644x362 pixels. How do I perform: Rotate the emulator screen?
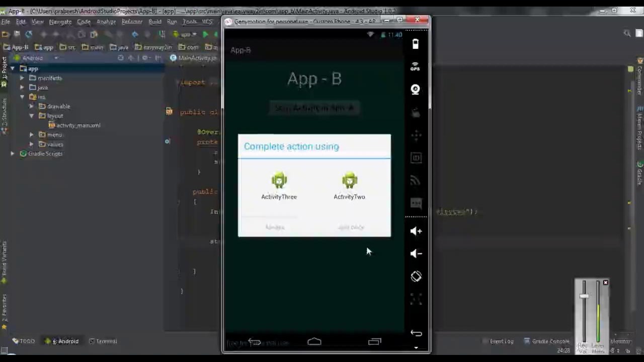pyautogui.click(x=416, y=277)
